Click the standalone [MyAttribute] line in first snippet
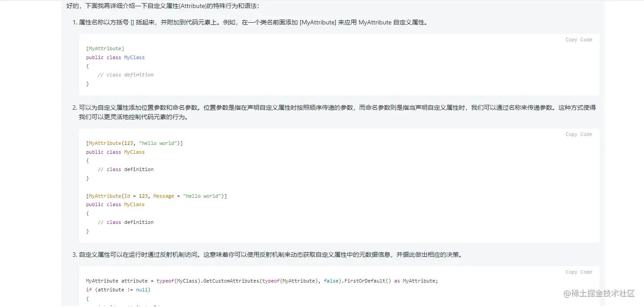The width and height of the screenshot is (644, 307). pos(105,48)
